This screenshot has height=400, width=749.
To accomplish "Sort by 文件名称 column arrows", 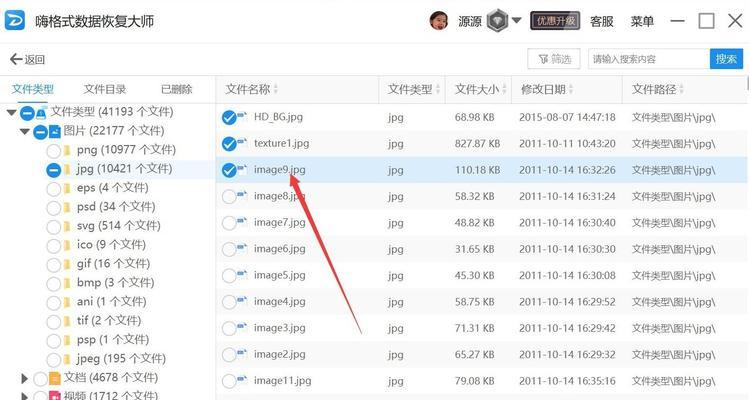I will click(276, 89).
